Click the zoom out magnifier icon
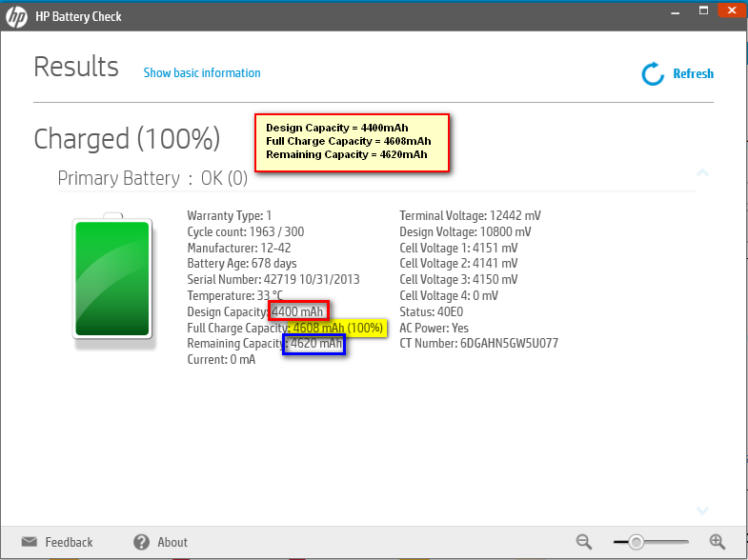 pyautogui.click(x=584, y=542)
